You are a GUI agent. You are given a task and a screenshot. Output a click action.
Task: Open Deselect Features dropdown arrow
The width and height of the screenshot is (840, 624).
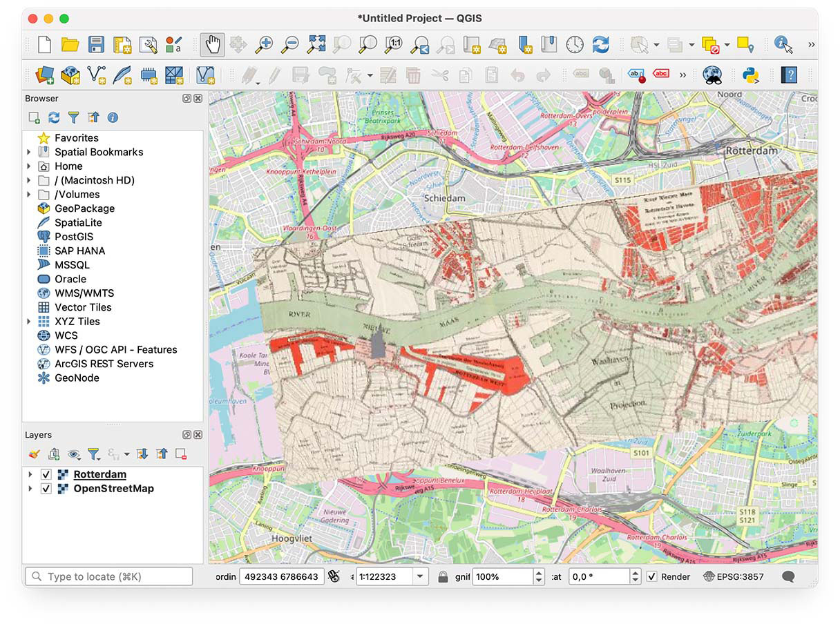tap(728, 45)
